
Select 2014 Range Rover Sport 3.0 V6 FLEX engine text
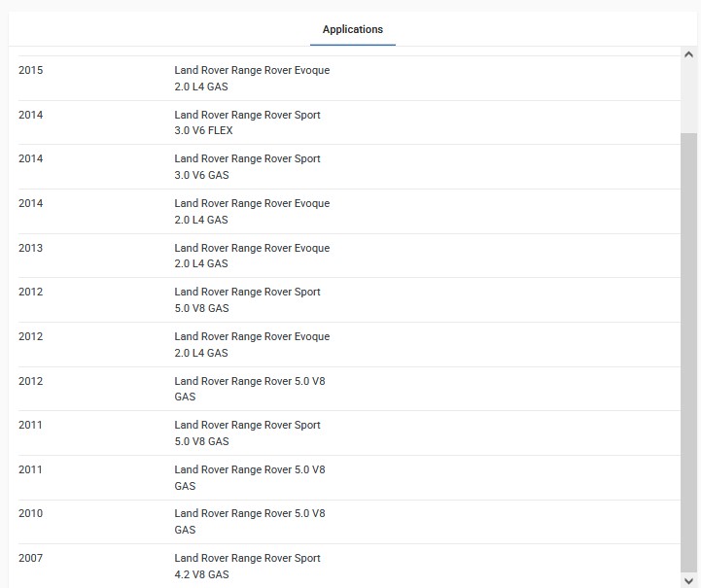(203, 130)
